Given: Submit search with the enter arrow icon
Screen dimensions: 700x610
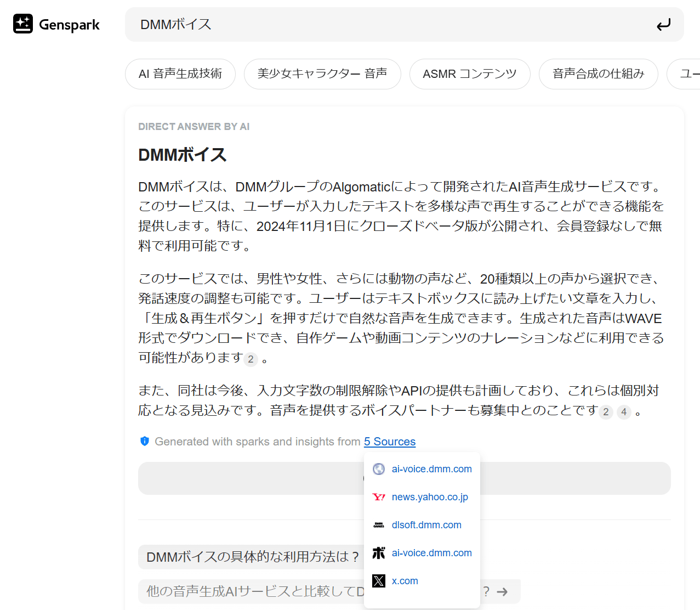Looking at the screenshot, I should 663,25.
